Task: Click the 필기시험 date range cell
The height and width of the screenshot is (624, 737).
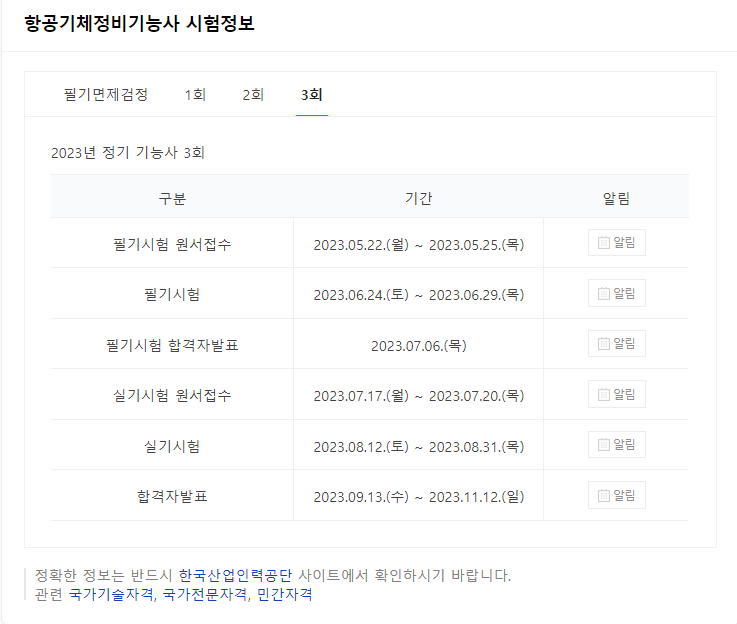Action: 418,295
